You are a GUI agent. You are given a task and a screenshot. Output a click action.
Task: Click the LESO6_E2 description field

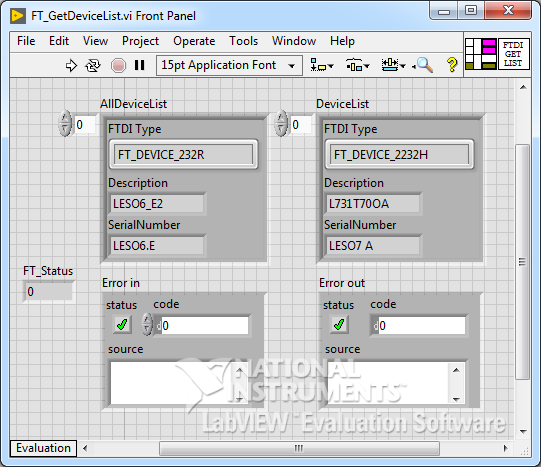coord(157,203)
